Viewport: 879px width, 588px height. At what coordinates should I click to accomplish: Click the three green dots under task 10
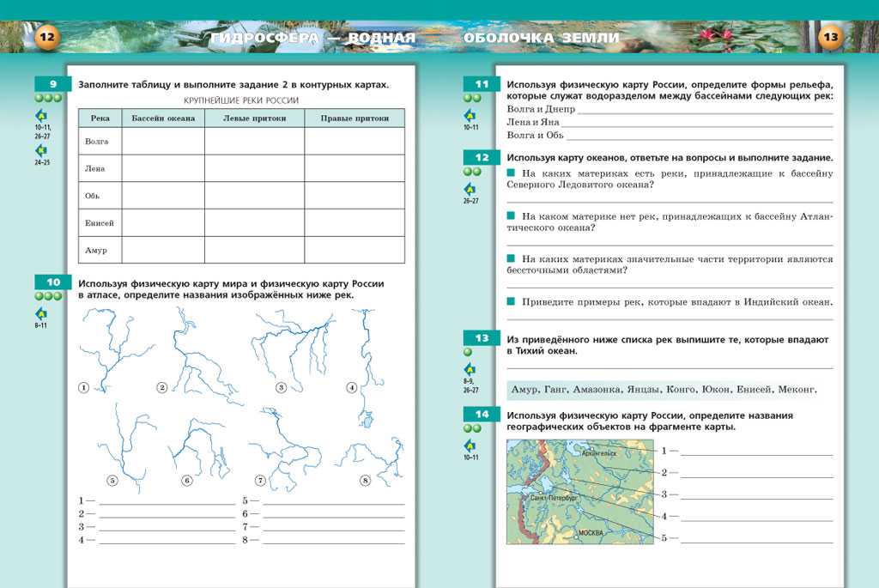(x=48, y=296)
